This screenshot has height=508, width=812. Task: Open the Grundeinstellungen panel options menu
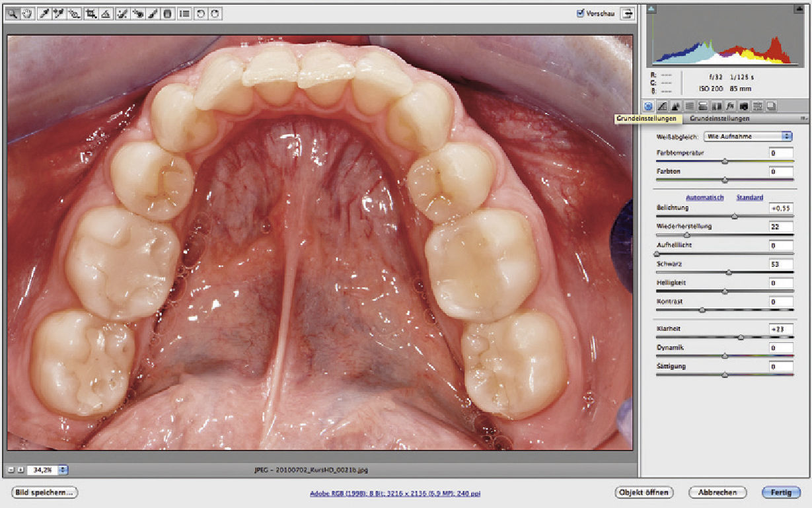(x=803, y=119)
